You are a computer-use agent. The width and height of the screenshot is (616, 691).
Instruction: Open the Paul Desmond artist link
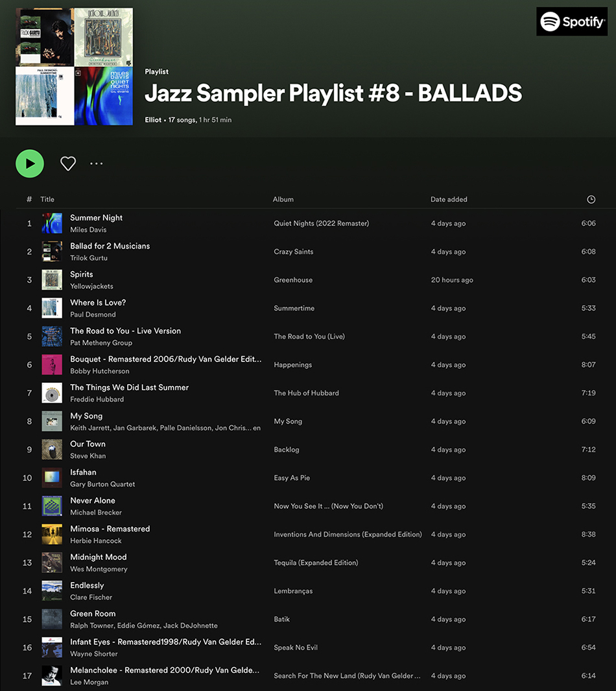tap(93, 314)
